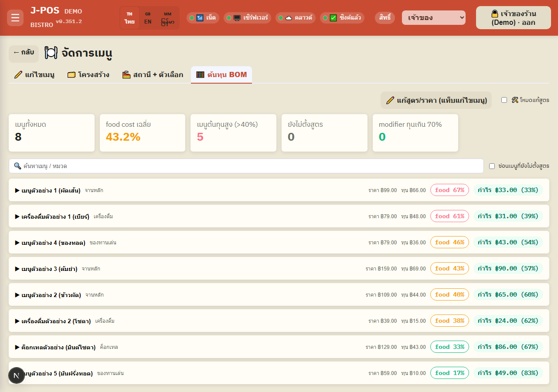Switch to the แก้ไขเมนู tab

pyautogui.click(x=34, y=75)
